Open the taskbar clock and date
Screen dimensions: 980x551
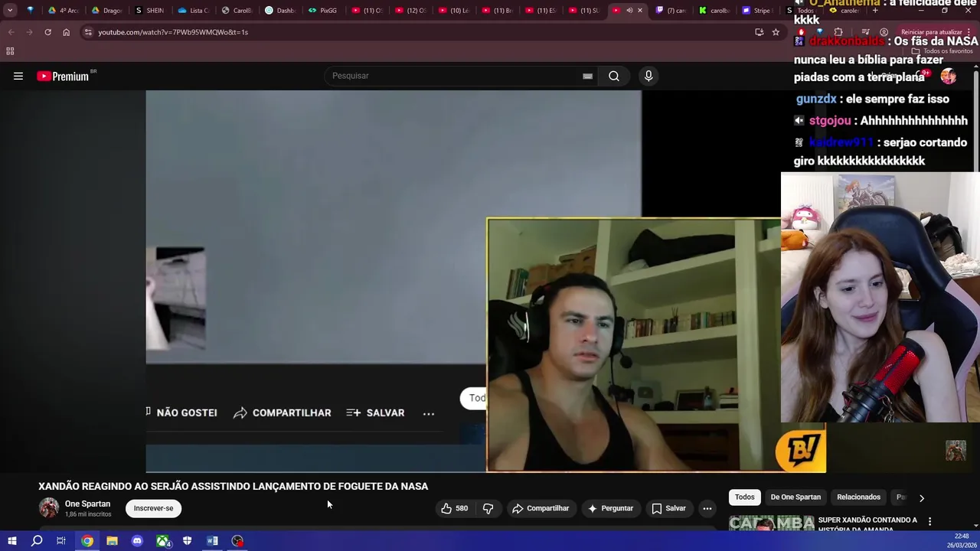click(x=962, y=540)
